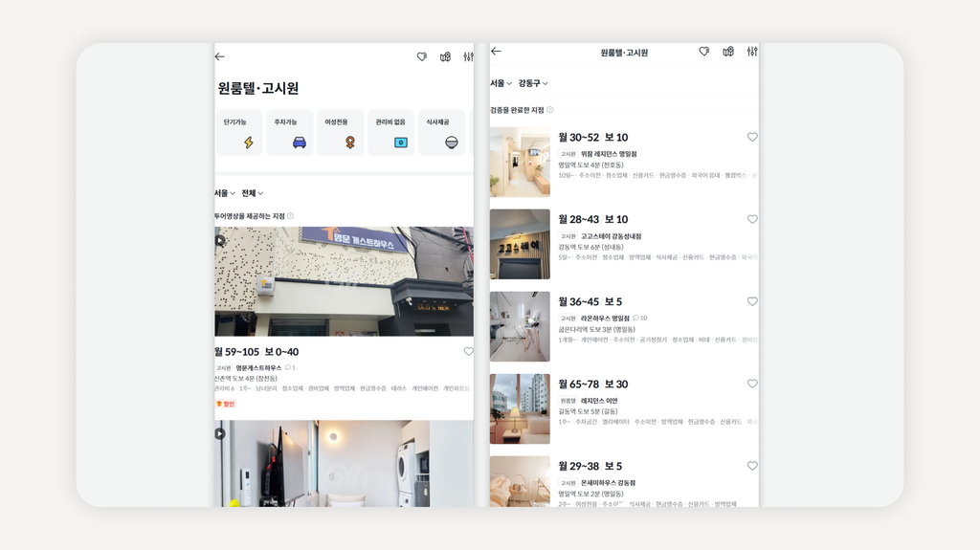Select price 월 36~45 보 5
The height and width of the screenshot is (550, 980).
click(x=590, y=302)
